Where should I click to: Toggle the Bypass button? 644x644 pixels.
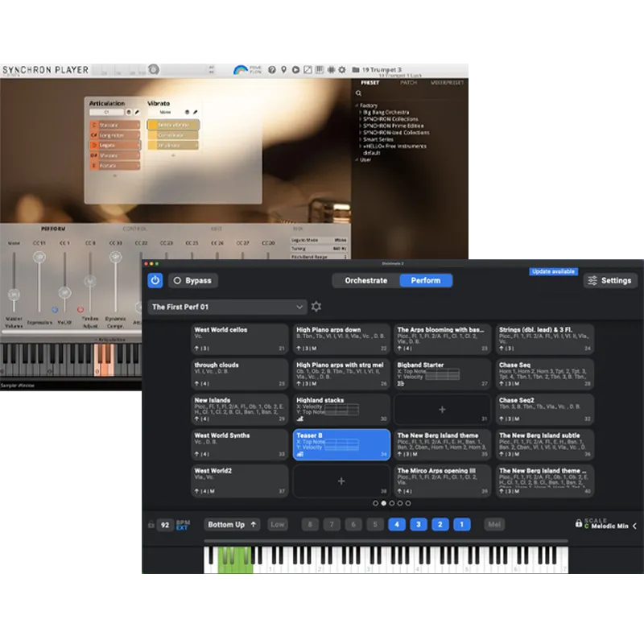click(193, 280)
